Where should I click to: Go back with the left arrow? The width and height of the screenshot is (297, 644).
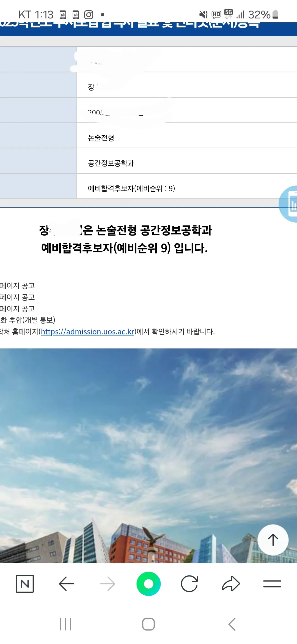click(66, 583)
